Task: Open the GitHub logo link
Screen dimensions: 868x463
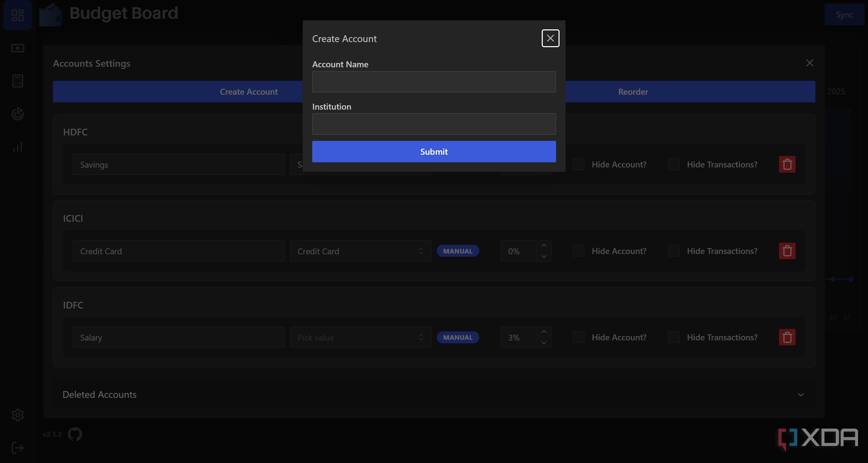Action: coord(75,434)
